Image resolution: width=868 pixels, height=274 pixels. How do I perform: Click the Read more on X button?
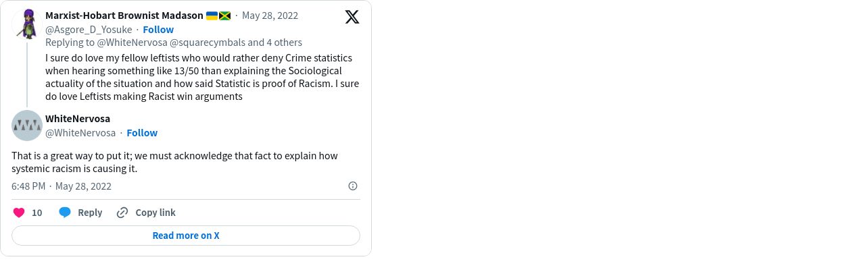pos(186,236)
